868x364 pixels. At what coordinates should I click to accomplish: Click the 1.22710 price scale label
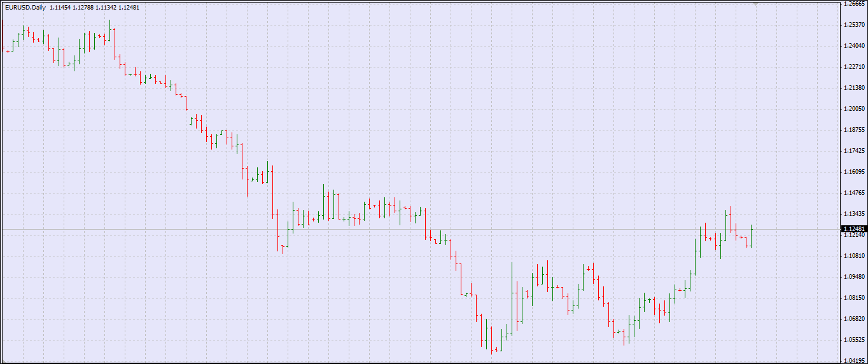(853, 67)
